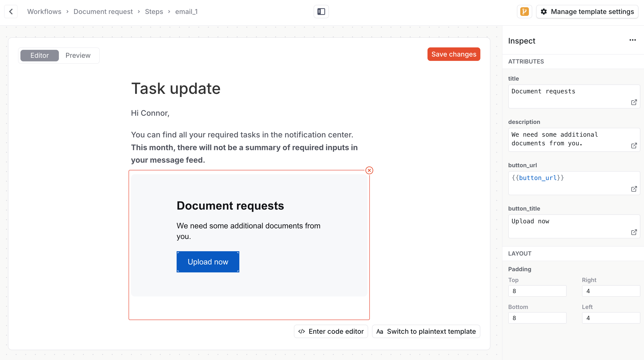Open the Knock workflow settings icon
Screen dimensions: 644x360
pyautogui.click(x=524, y=11)
